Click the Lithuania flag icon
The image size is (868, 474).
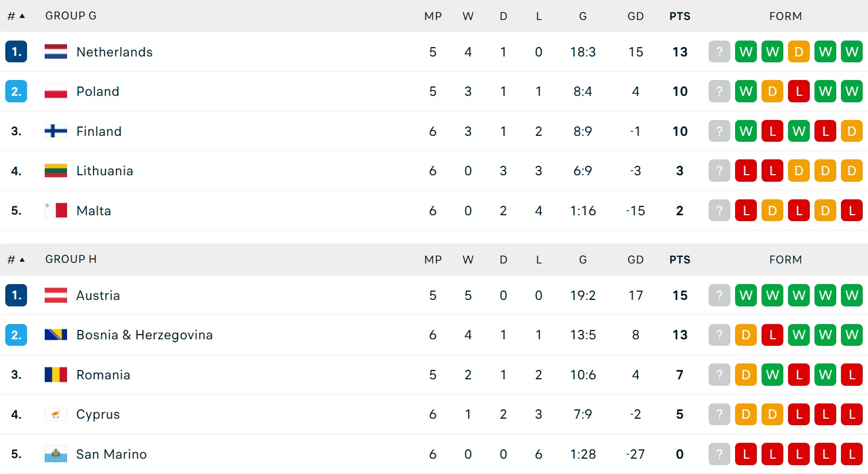pos(56,171)
